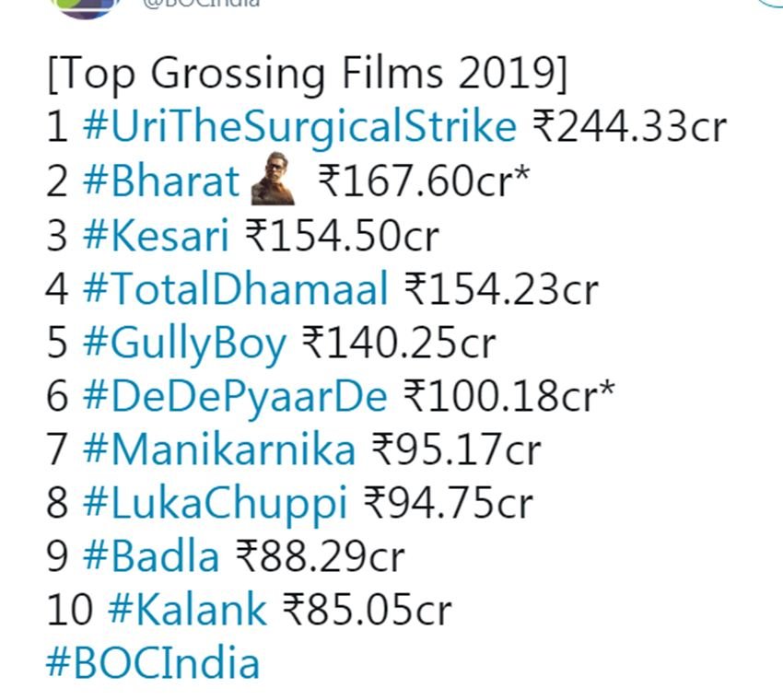The height and width of the screenshot is (700, 783).
Task: Click the profile avatar at the top
Action: pyautogui.click(x=87, y=5)
